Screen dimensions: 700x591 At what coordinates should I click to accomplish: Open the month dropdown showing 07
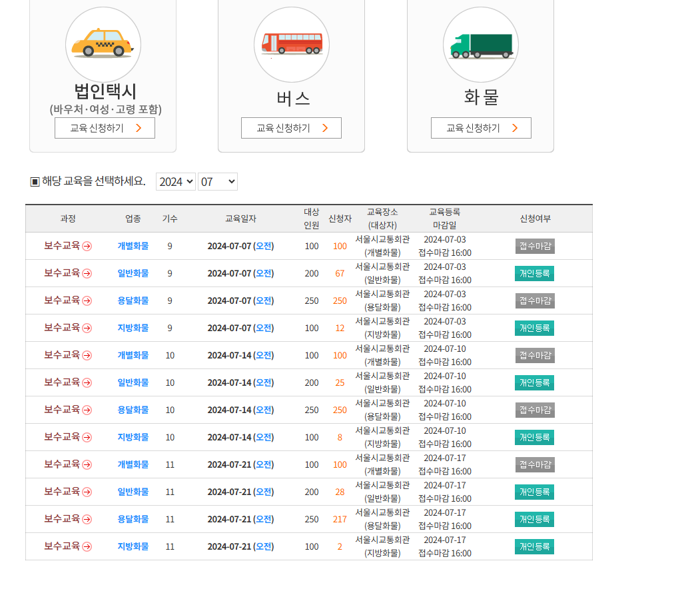pos(217,181)
